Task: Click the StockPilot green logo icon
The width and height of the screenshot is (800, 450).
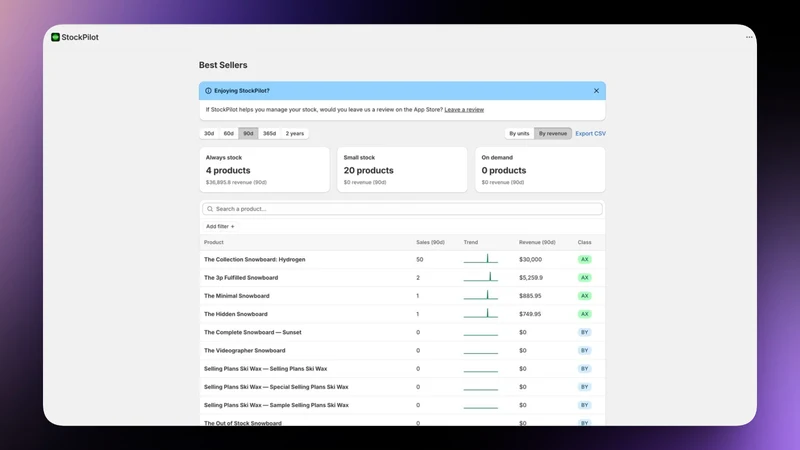Action: tap(55, 37)
